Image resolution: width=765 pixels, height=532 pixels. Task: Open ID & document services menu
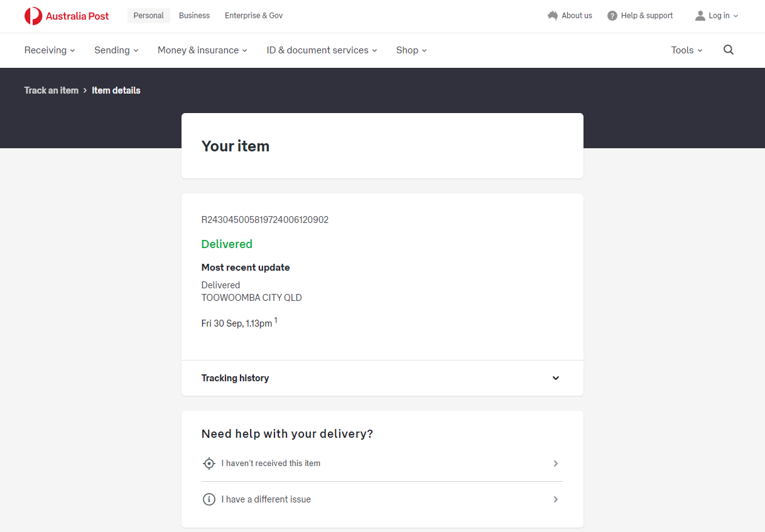click(x=322, y=50)
